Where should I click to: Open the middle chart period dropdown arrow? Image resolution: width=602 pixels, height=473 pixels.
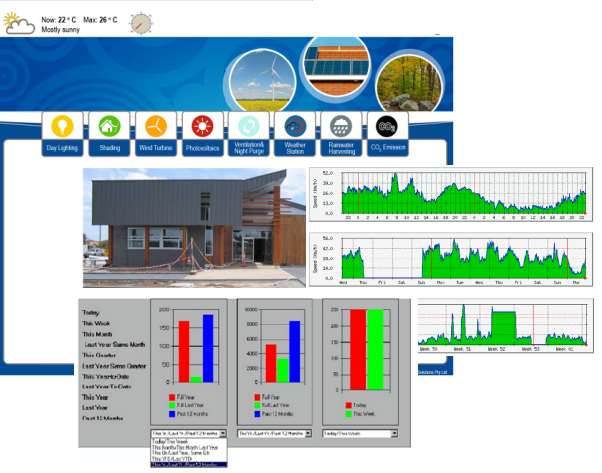[308, 433]
